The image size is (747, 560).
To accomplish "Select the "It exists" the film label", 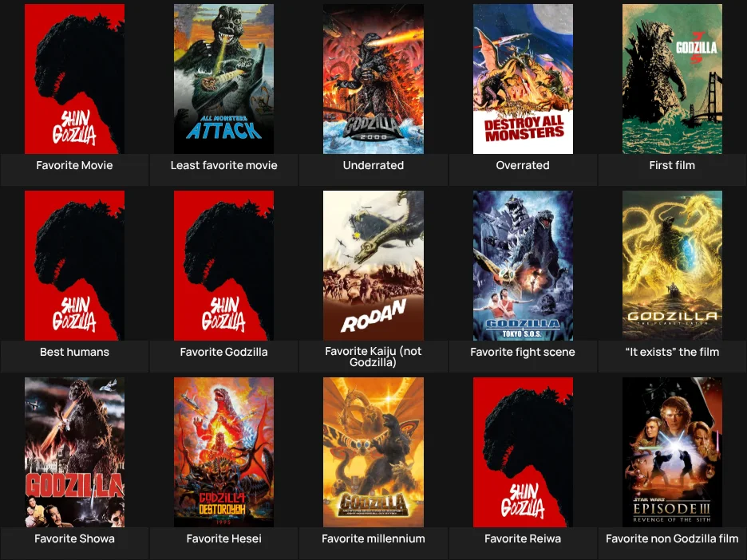I will pyautogui.click(x=672, y=353).
